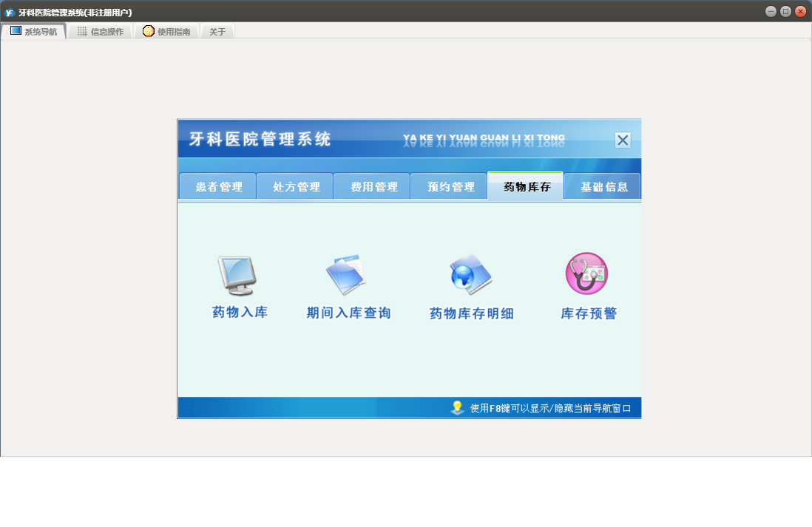Open the 期间入库查询 folder icon

(346, 274)
